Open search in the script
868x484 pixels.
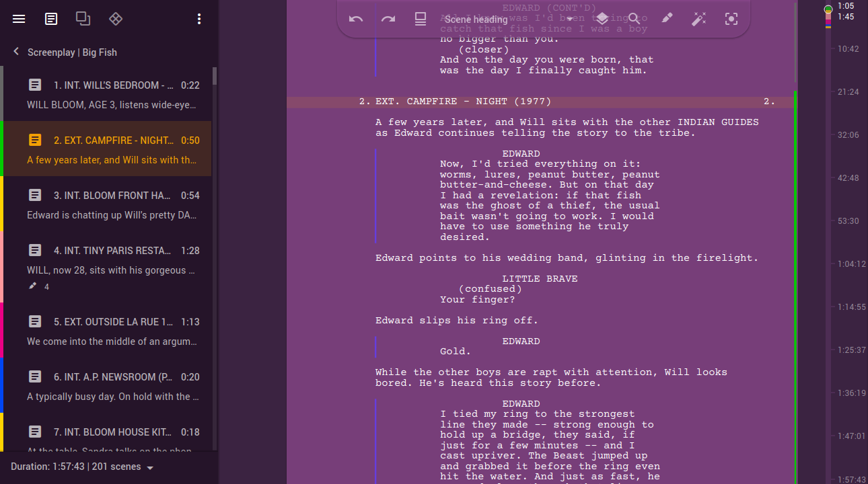[635, 19]
